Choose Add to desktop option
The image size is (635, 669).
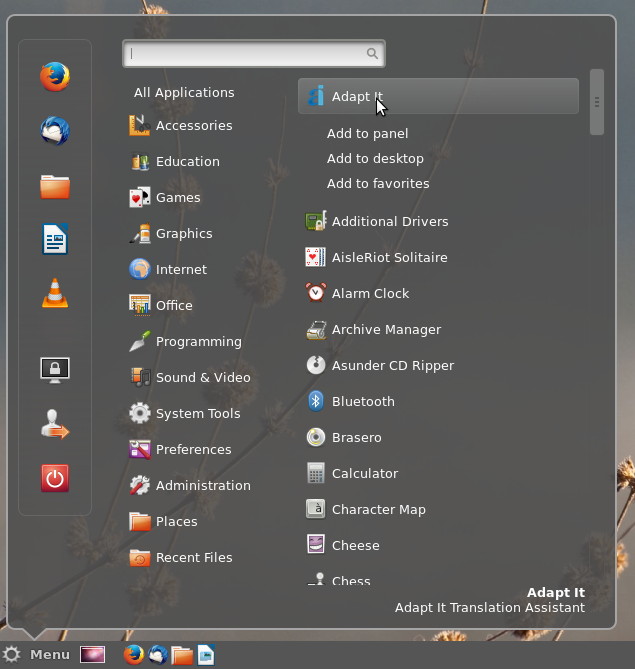point(375,158)
